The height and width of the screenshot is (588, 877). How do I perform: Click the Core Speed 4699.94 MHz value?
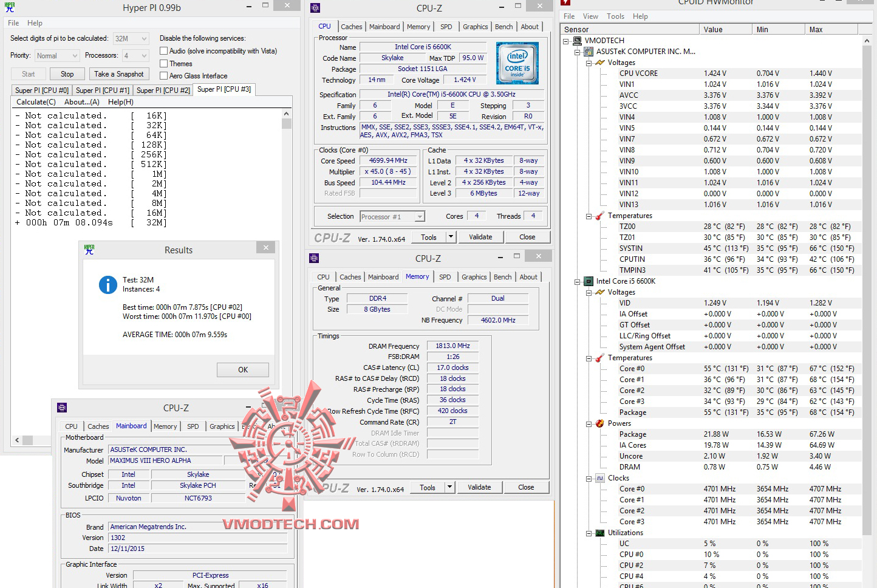click(x=388, y=161)
